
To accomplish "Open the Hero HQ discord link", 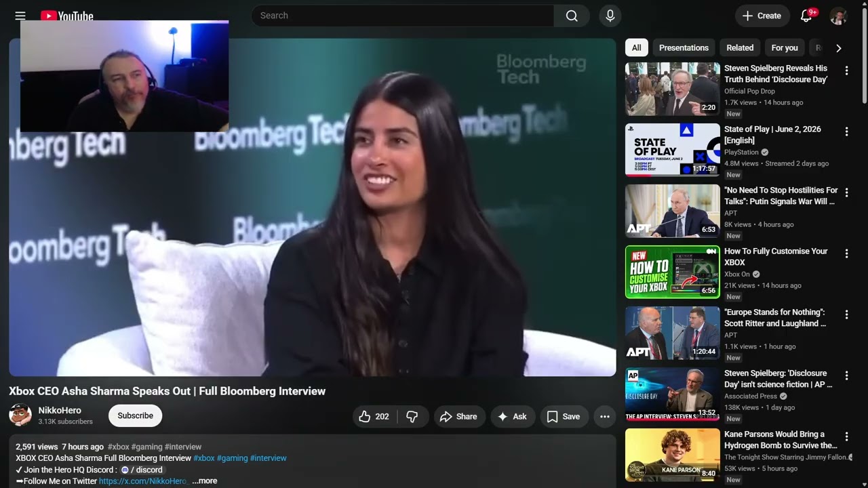I will tap(142, 470).
